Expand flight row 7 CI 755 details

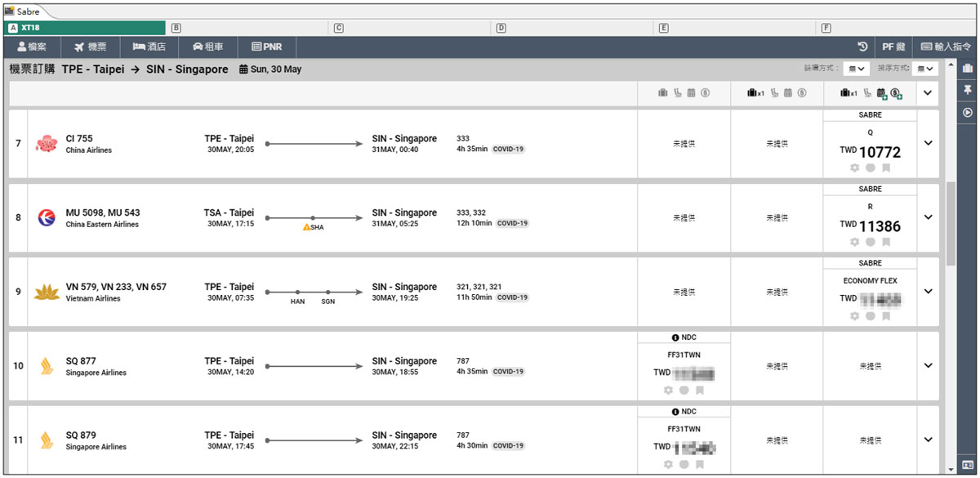pyautogui.click(x=928, y=143)
